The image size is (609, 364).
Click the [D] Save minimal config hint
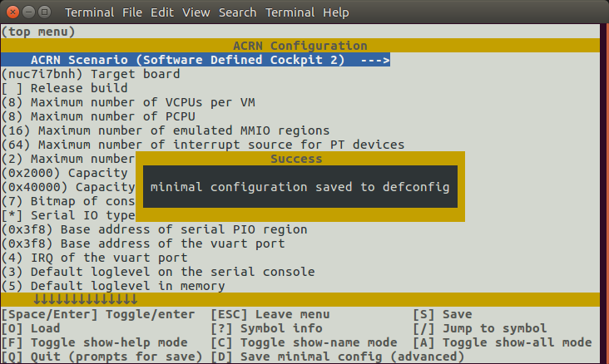[338, 357]
